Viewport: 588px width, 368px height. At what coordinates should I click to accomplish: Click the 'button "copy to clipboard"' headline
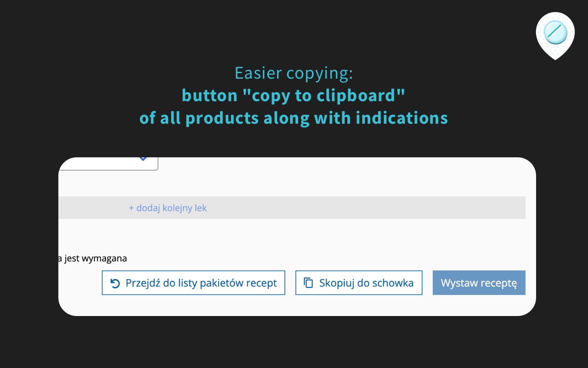click(294, 95)
